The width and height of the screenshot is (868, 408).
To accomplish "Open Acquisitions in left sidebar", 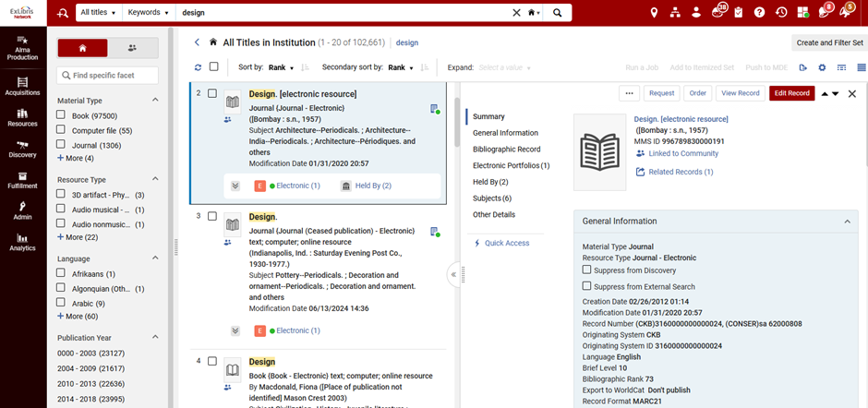I will coord(23,87).
